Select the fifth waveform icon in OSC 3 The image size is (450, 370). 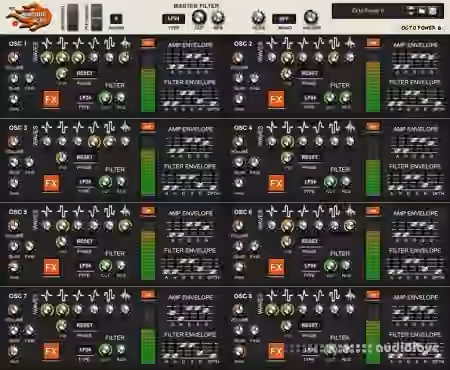[x=109, y=127]
